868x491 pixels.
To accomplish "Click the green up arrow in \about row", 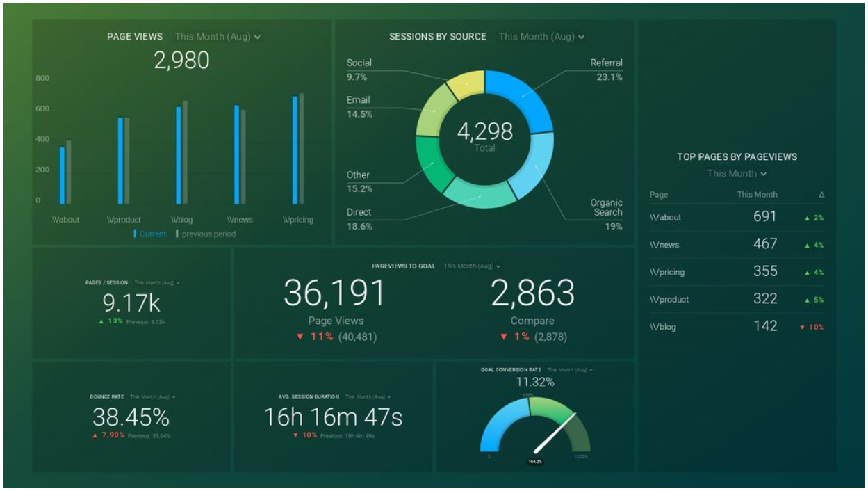I will (807, 218).
